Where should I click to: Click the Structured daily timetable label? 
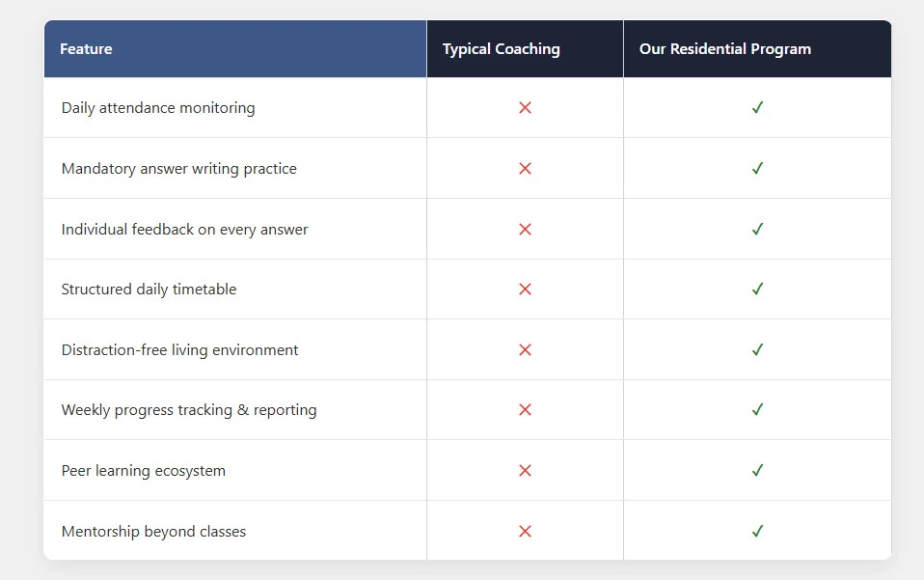click(x=149, y=290)
